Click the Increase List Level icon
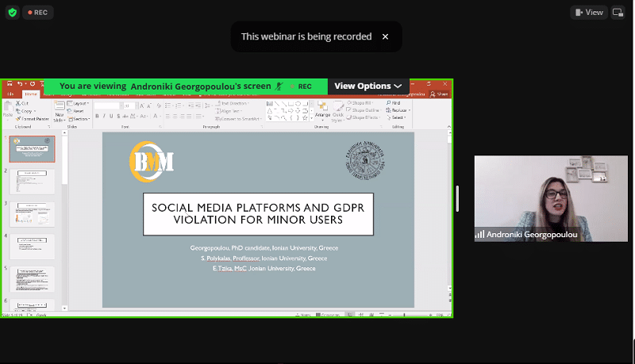 tap(198, 105)
